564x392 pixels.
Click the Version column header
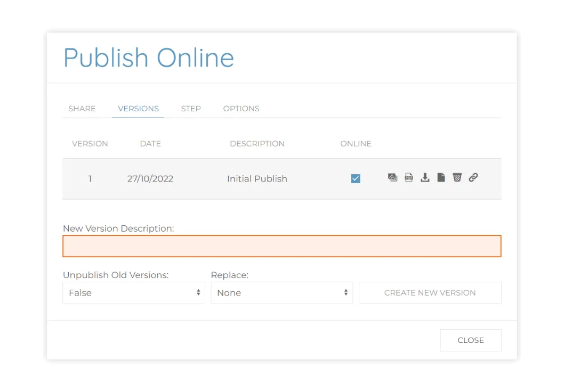(x=90, y=144)
